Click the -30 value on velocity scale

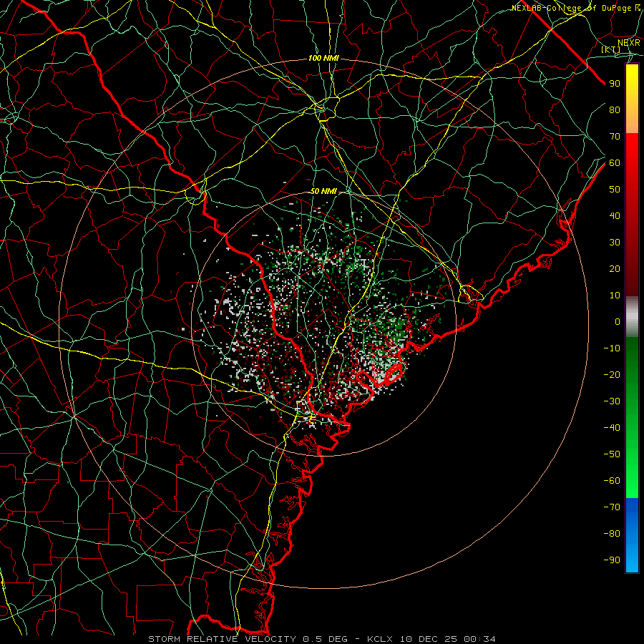click(x=612, y=401)
